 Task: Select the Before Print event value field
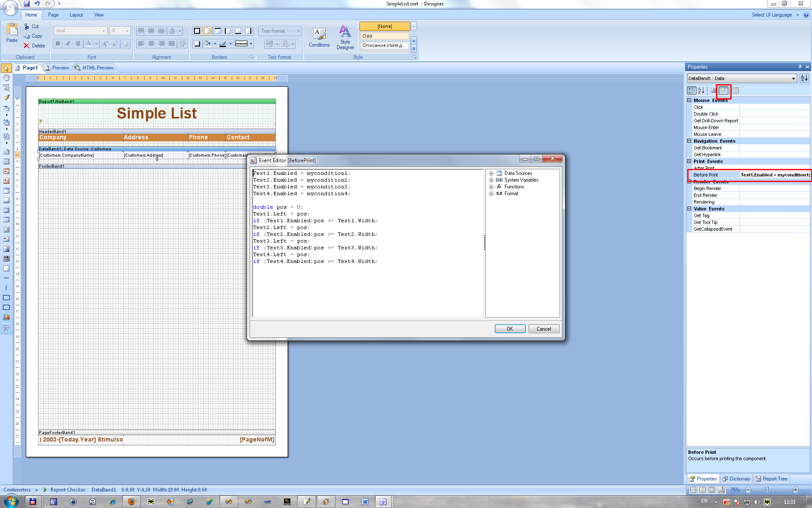coord(775,175)
